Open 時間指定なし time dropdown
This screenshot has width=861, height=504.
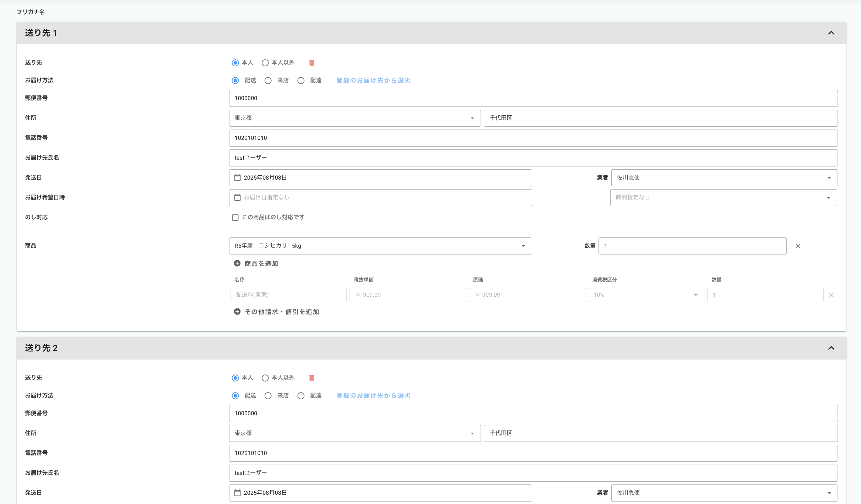724,198
